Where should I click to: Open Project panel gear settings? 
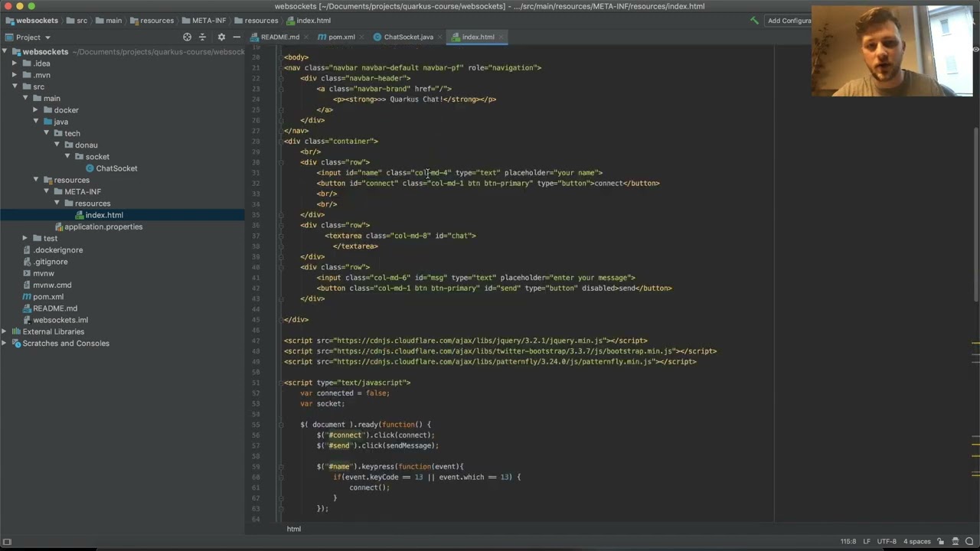tap(221, 37)
